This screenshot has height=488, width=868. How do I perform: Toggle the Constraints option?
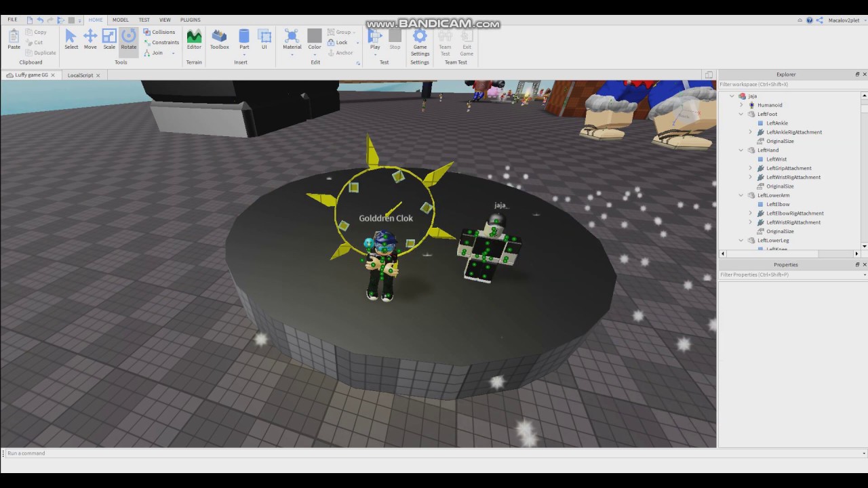point(161,42)
